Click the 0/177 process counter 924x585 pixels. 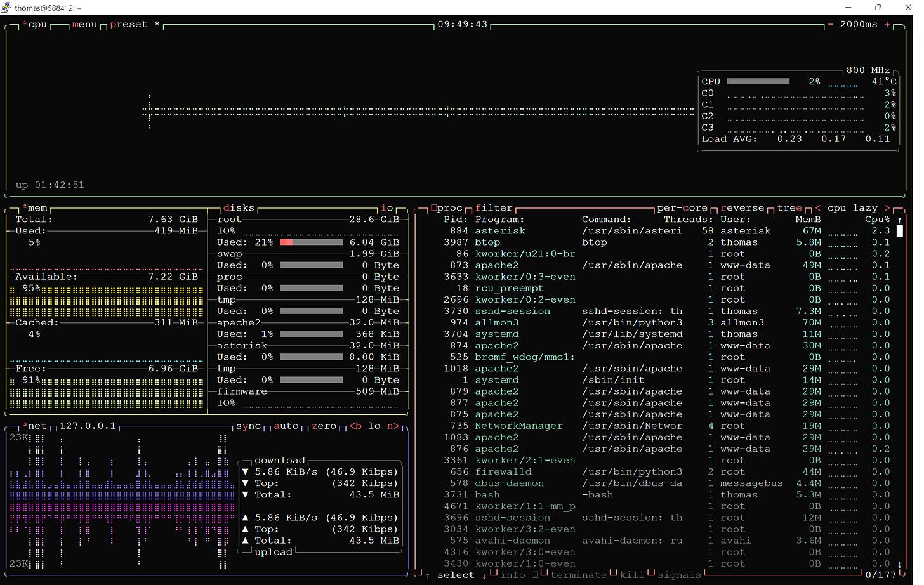881,575
